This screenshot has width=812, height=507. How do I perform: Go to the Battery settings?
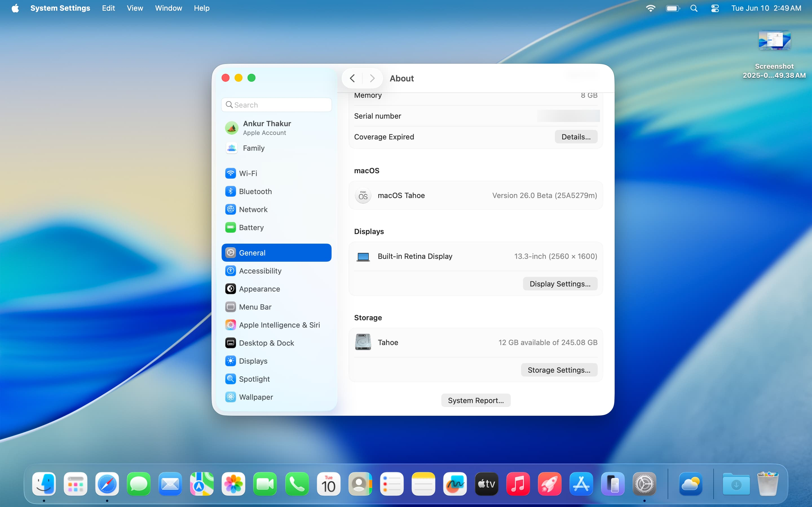click(251, 228)
